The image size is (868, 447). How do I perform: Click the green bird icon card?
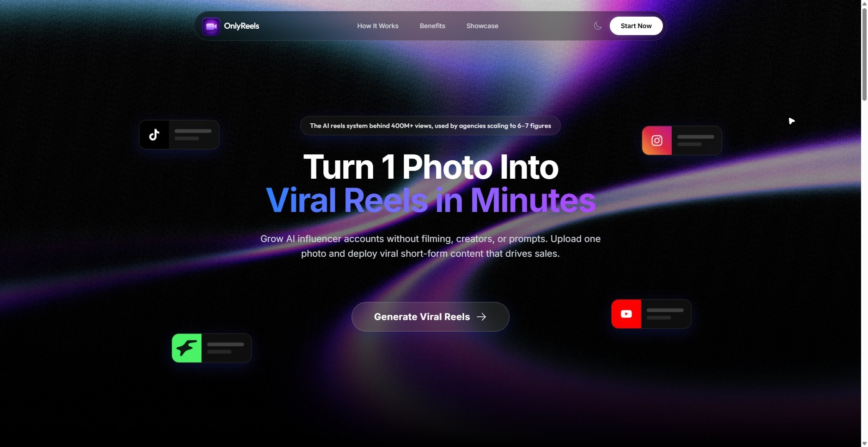click(x=212, y=348)
